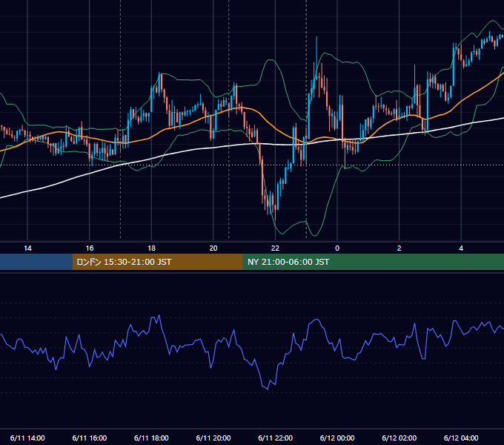Image resolution: width=504 pixels, height=445 pixels.
Task: Click the blue session bar before ロンドン
Action: tap(36, 262)
